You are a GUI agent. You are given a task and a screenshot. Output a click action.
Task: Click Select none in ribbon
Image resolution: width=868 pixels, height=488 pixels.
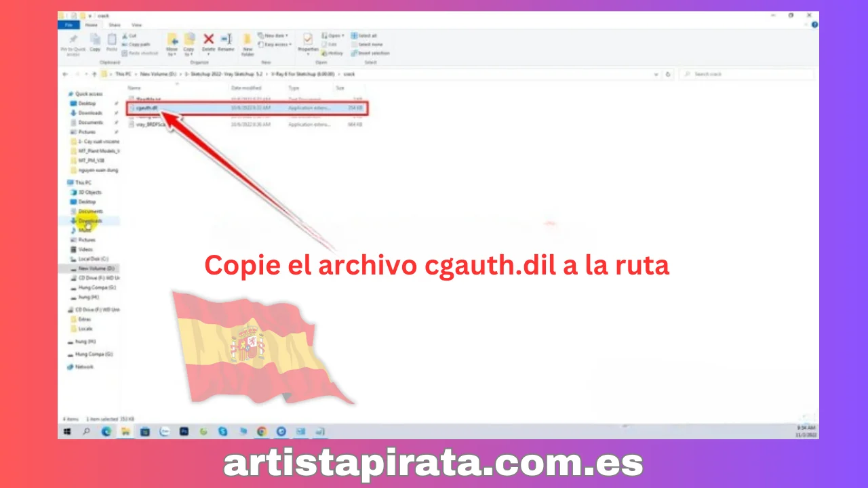pyautogui.click(x=366, y=44)
